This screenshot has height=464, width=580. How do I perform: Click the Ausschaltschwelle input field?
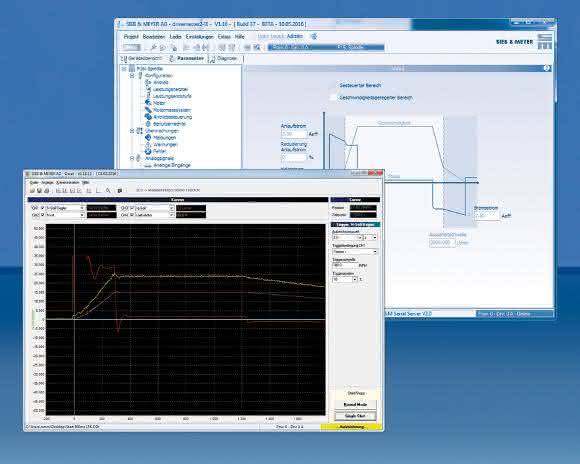pyautogui.click(x=442, y=243)
